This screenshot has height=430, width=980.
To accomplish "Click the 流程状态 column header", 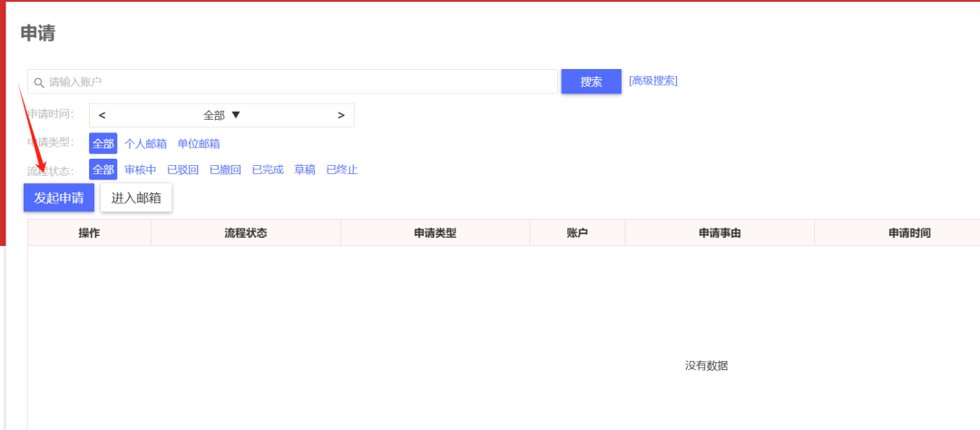I will pyautogui.click(x=246, y=232).
